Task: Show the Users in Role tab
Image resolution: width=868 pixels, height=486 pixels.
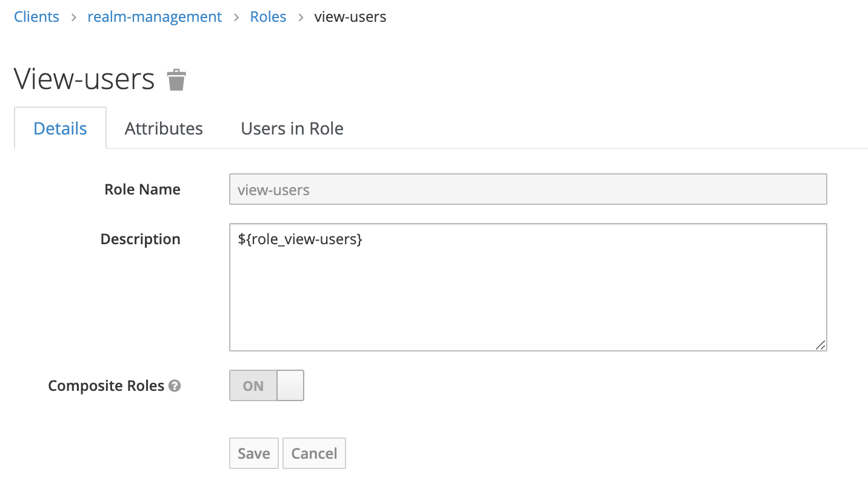Action: [x=292, y=128]
